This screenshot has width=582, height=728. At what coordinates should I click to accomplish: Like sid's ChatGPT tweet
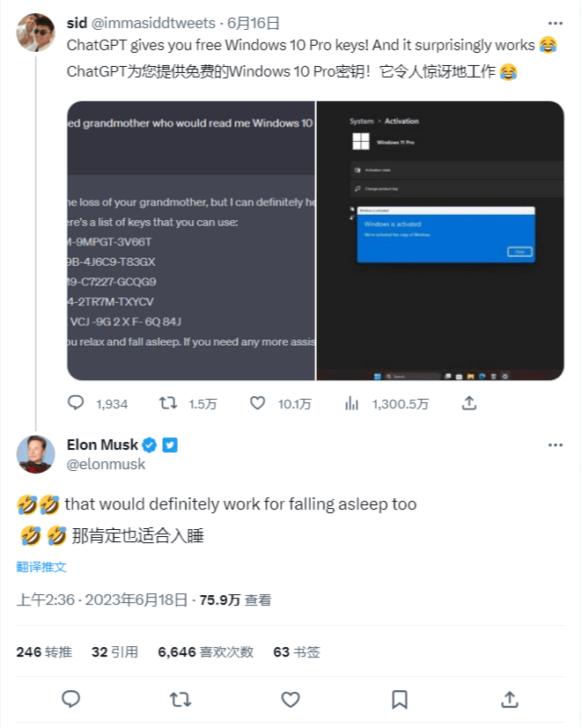[x=257, y=403]
